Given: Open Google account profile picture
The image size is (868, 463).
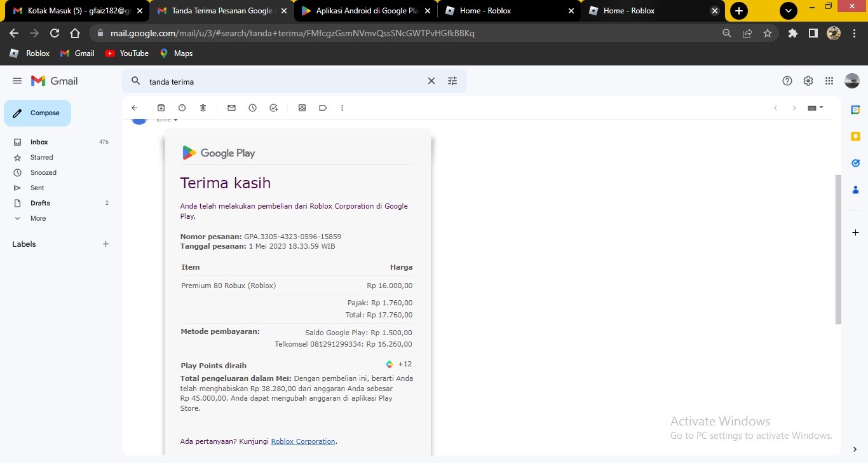Looking at the screenshot, I should tap(851, 81).
